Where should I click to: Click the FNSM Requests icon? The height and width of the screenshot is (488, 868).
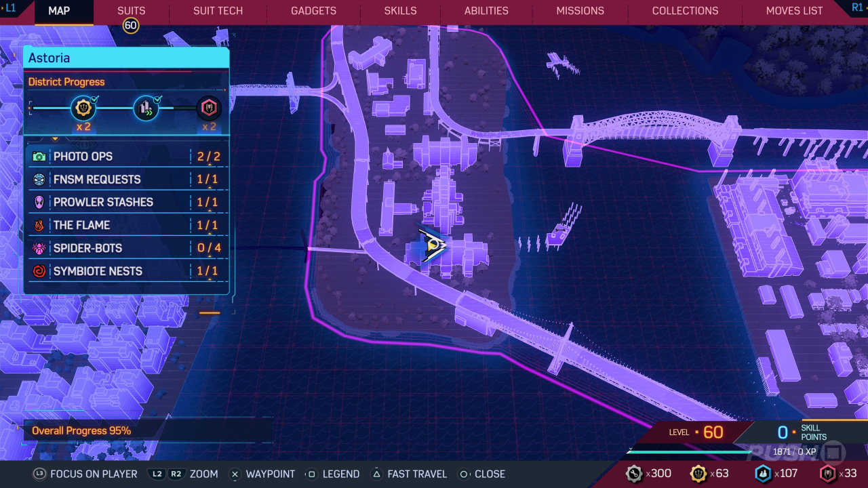(x=39, y=180)
